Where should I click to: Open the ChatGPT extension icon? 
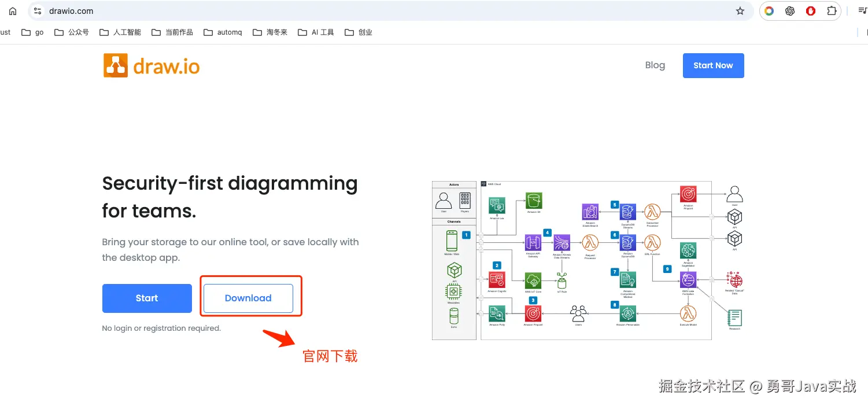tap(790, 11)
